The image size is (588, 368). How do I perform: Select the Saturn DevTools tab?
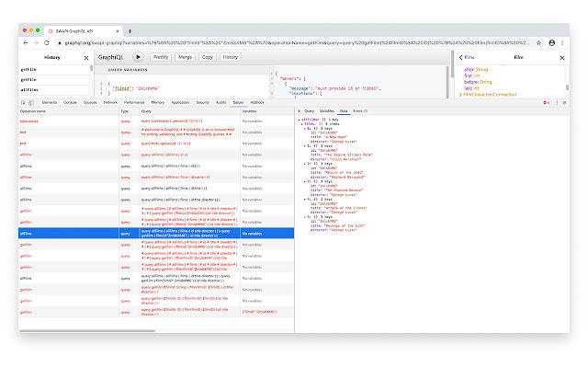pyautogui.click(x=238, y=102)
